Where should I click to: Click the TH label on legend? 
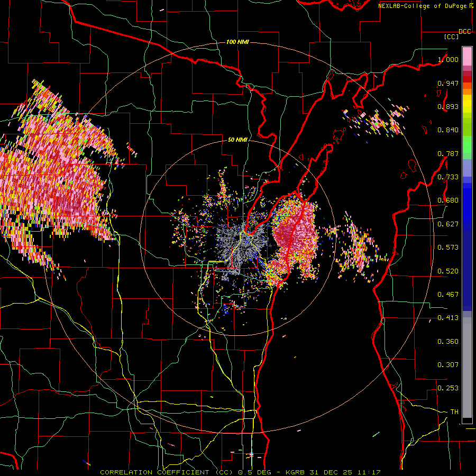[454, 412]
